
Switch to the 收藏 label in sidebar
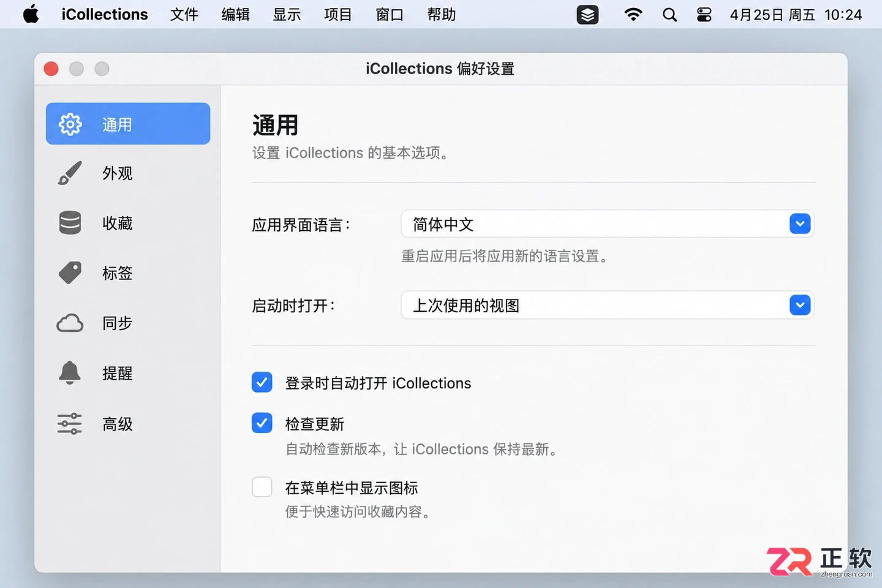(x=118, y=224)
